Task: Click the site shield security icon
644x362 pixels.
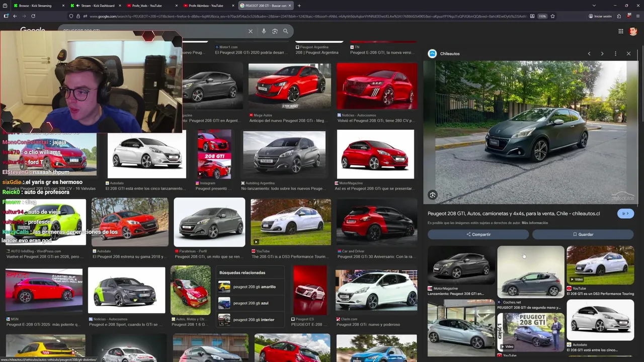Action: pyautogui.click(x=71, y=16)
